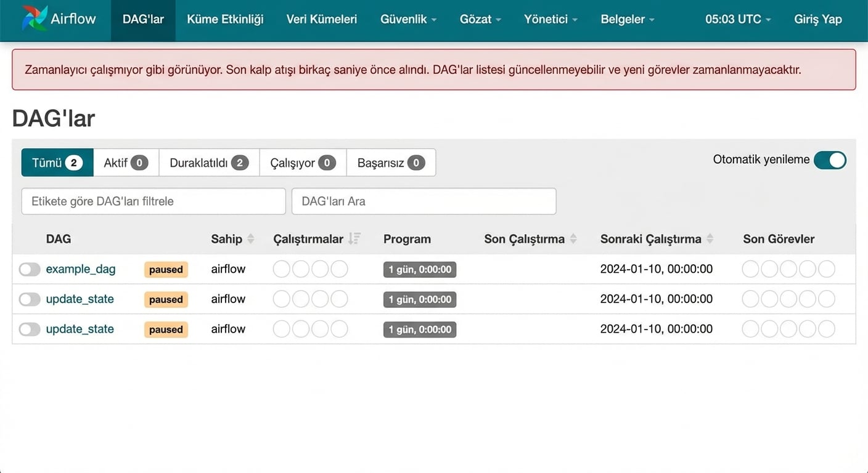The height and width of the screenshot is (473, 868).
Task: Open the 05:03 UTC timezone dropdown
Action: [x=738, y=19]
